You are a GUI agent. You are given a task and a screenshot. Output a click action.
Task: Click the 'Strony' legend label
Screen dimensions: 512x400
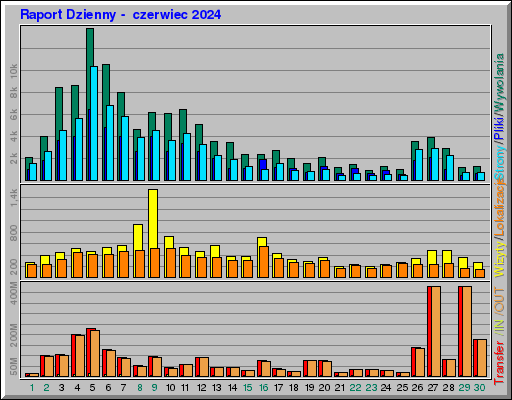click(x=499, y=163)
